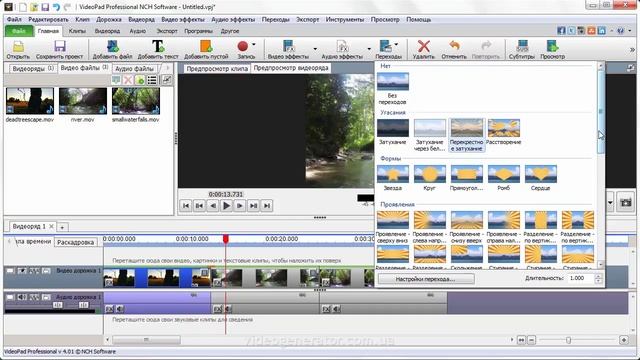Click the Длительность stepper arrows
The image size is (640, 360).
(x=598, y=278)
